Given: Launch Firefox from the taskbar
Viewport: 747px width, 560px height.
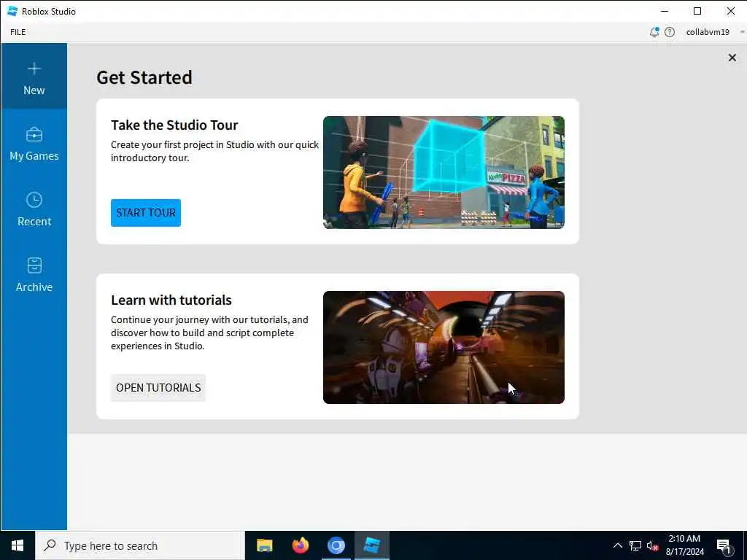Looking at the screenshot, I should 300,545.
